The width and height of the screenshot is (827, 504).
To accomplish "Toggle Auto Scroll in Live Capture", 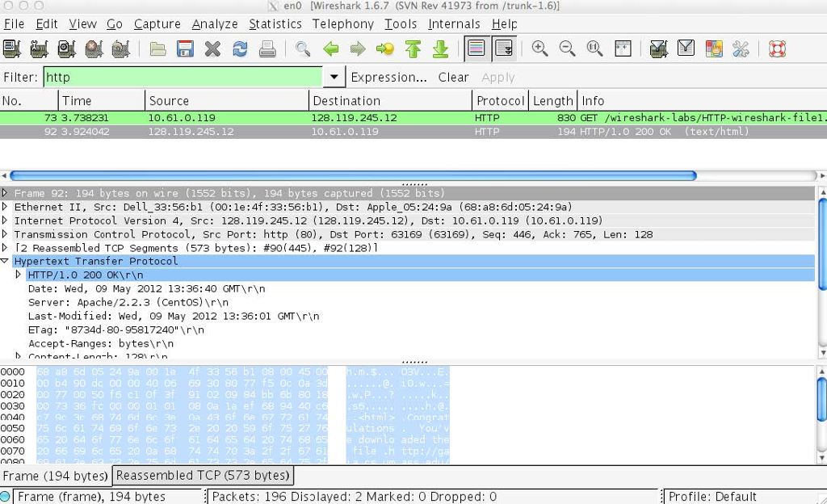I will point(502,48).
